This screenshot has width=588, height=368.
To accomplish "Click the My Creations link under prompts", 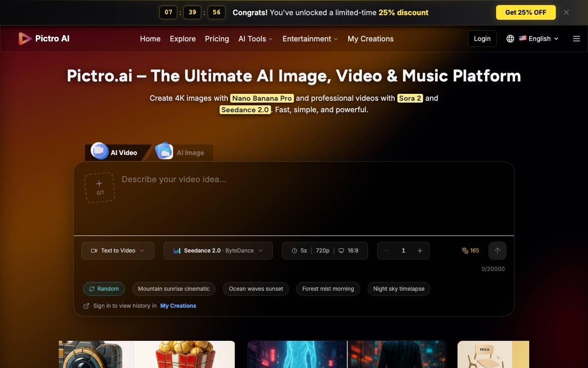I will 178,306.
